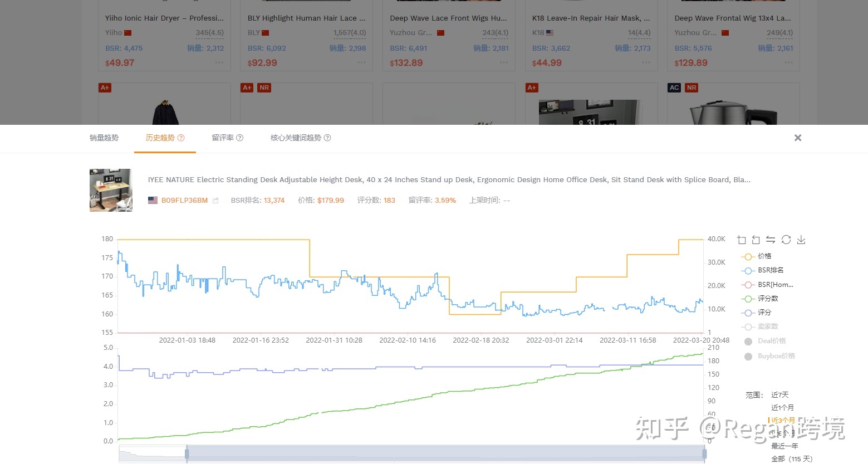Click the $44.99 price on K18 card
The image size is (868, 468).
(547, 63)
